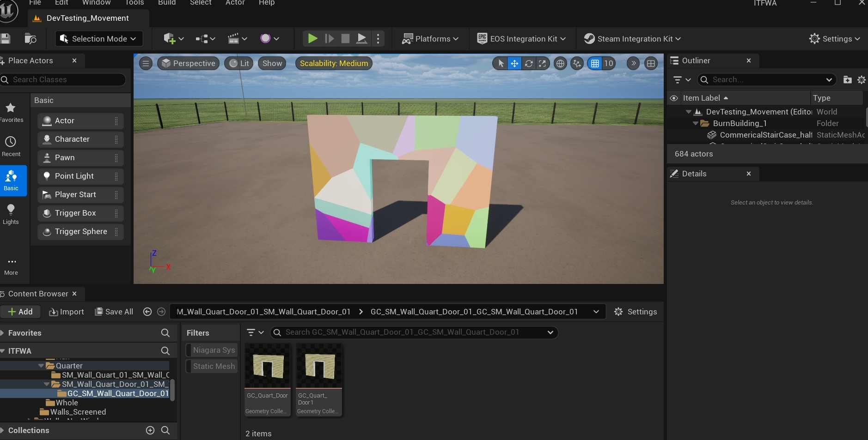Open the Outliner filter dropdown
The height and width of the screenshot is (440, 868).
(682, 80)
